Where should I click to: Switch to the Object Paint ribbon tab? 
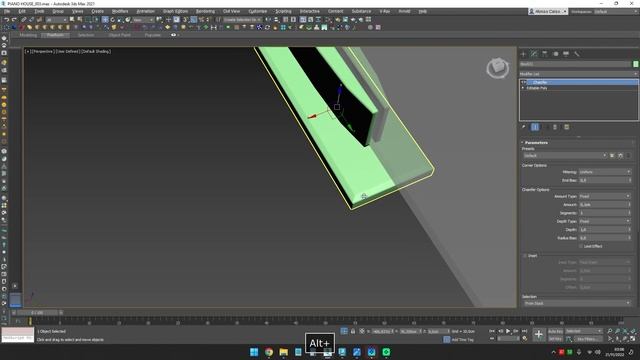pos(120,35)
